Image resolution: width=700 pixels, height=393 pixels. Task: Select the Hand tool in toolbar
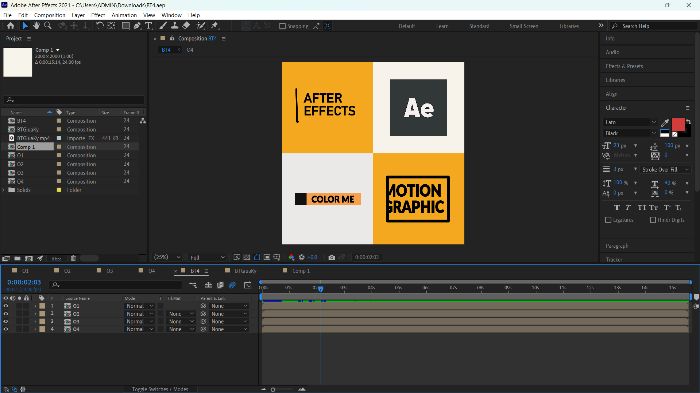[x=36, y=26]
